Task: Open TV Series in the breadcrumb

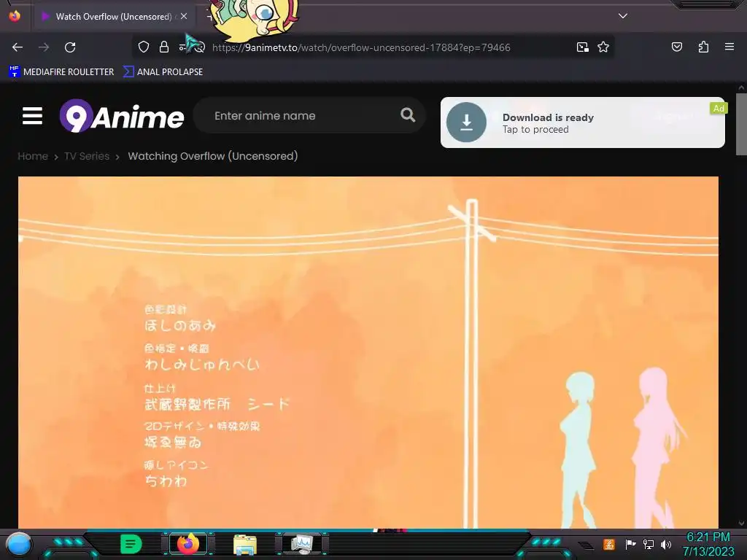Action: coord(87,156)
